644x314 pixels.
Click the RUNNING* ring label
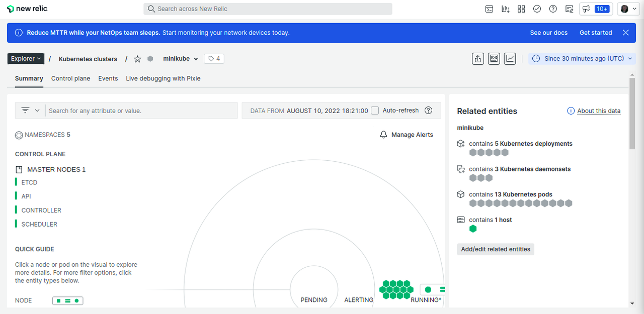pos(426,300)
